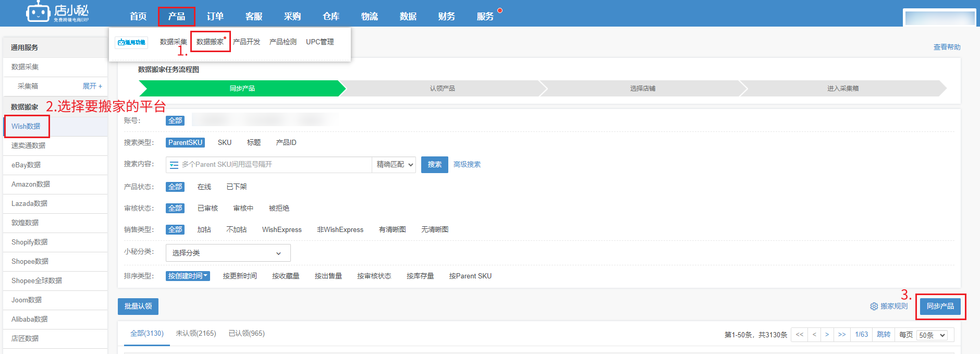
Task: Choose SKU search type
Action: pos(225,142)
